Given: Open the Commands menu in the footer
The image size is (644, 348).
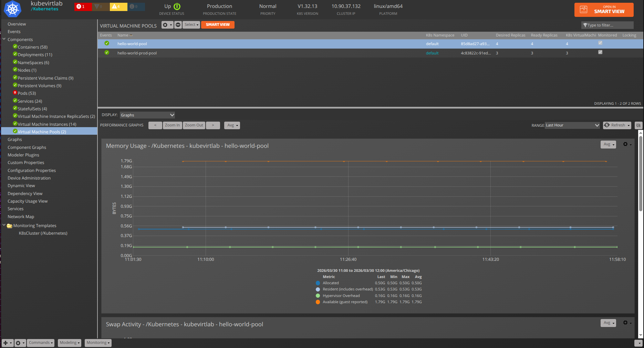Looking at the screenshot, I should coord(41,343).
